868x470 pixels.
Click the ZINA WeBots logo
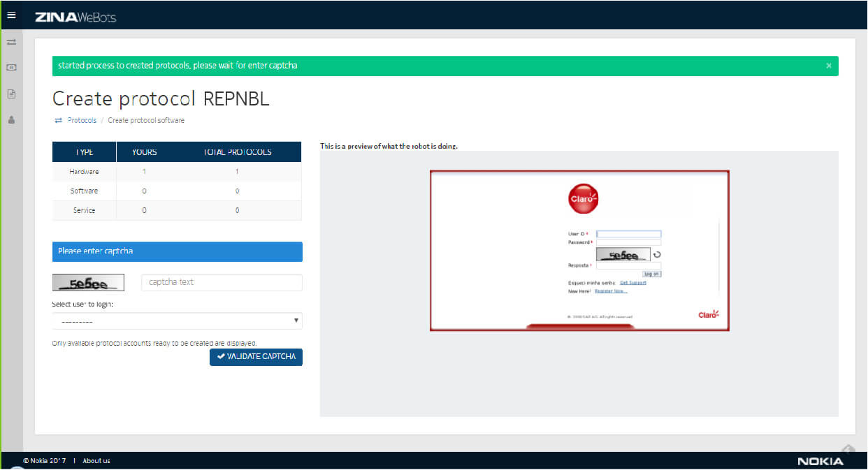click(x=75, y=17)
